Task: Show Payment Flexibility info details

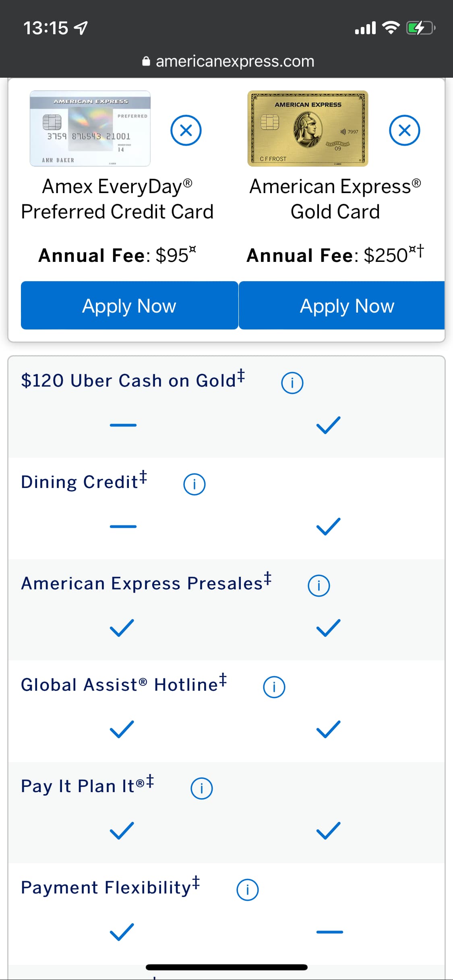Action: tap(247, 889)
